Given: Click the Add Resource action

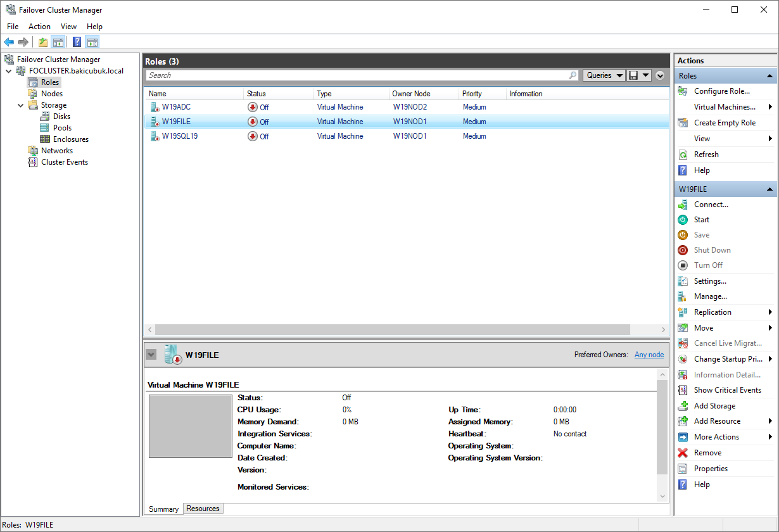Looking at the screenshot, I should pyautogui.click(x=725, y=421).
